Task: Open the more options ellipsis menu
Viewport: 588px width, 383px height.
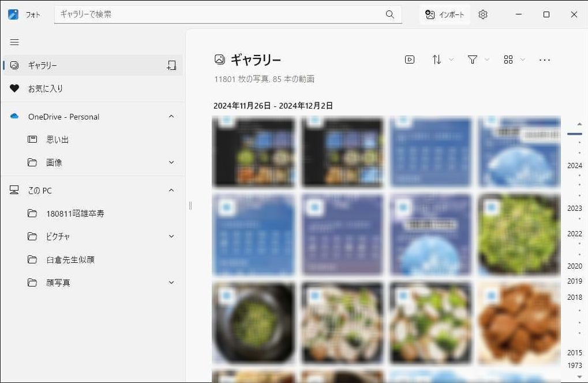Action: point(544,60)
